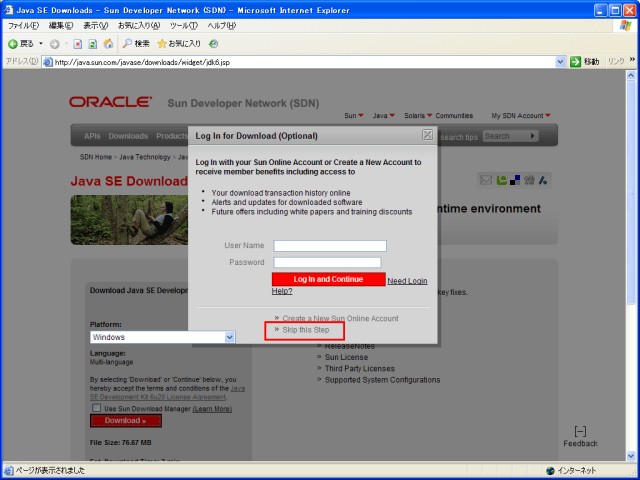Expand My SDN Account dropdown
The image size is (640, 480).
click(x=548, y=116)
